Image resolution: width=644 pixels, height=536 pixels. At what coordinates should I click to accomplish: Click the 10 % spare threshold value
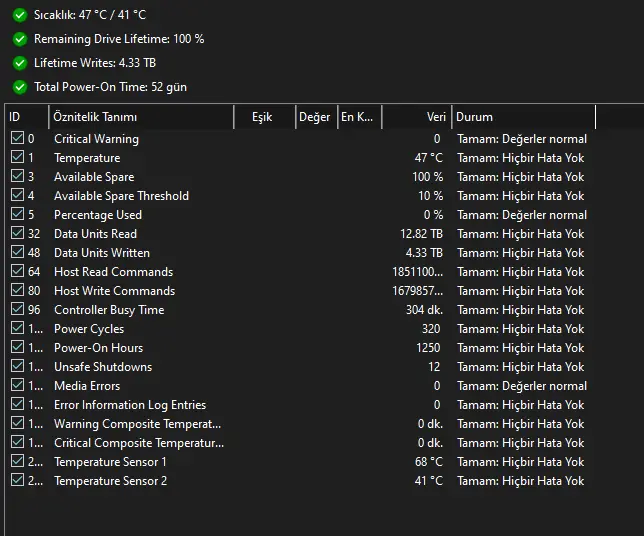click(431, 196)
